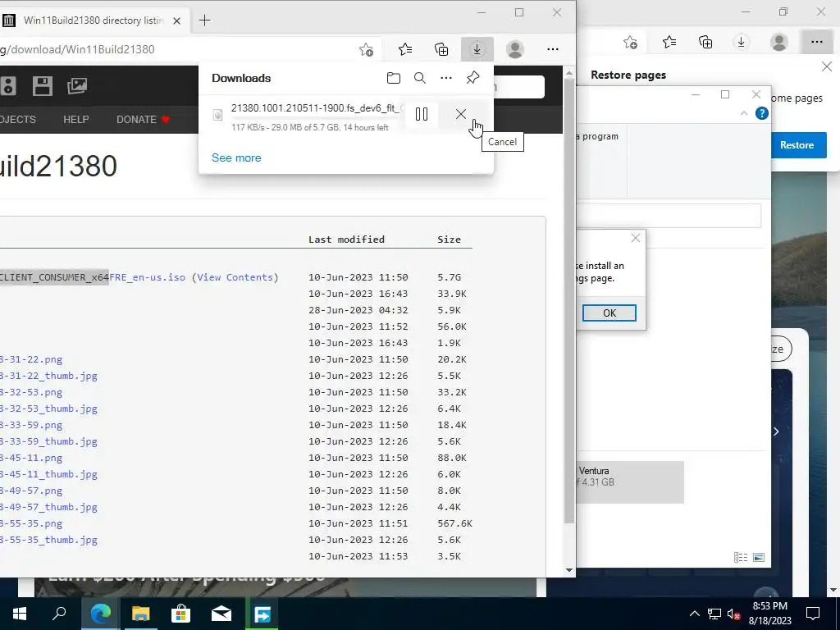The height and width of the screenshot is (630, 840).
Task: Close the Restore pages popup
Action: coord(827,66)
